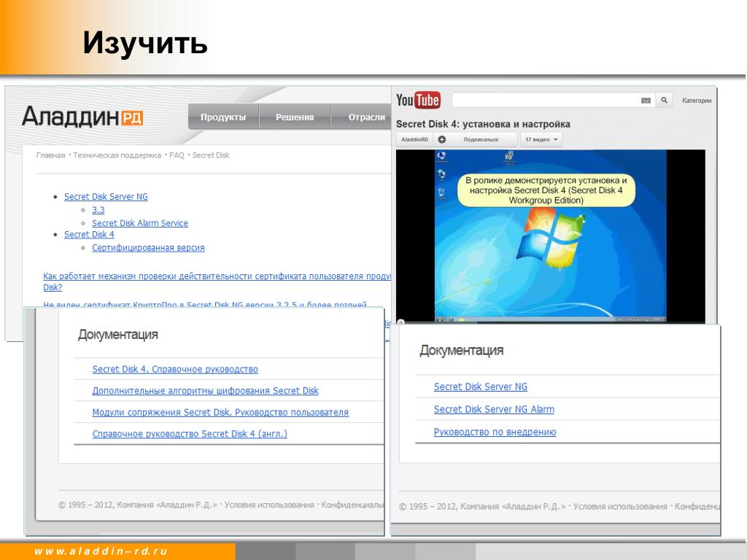Open Secret Disk Server NG Alarm documentation
The height and width of the screenshot is (560, 747).
494,409
